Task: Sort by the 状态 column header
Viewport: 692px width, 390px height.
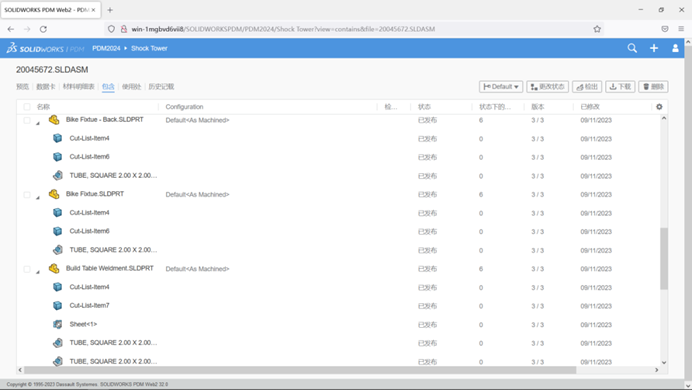Action: (x=424, y=107)
